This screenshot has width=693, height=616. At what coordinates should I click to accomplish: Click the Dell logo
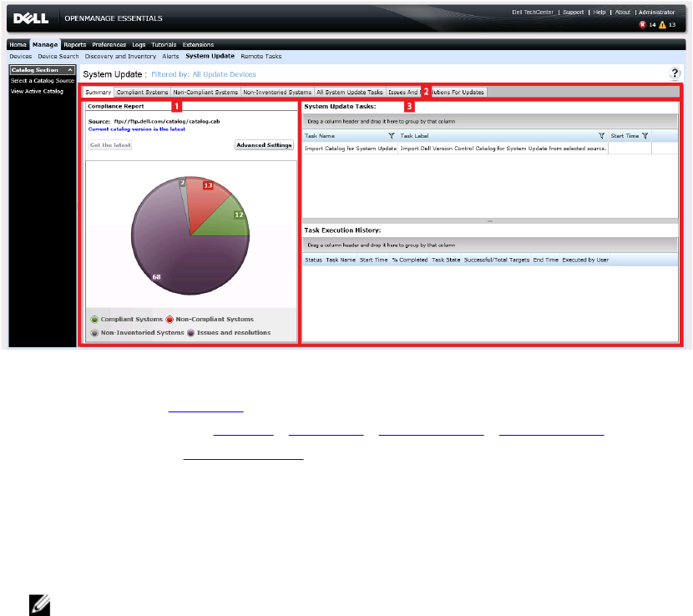pos(31,18)
